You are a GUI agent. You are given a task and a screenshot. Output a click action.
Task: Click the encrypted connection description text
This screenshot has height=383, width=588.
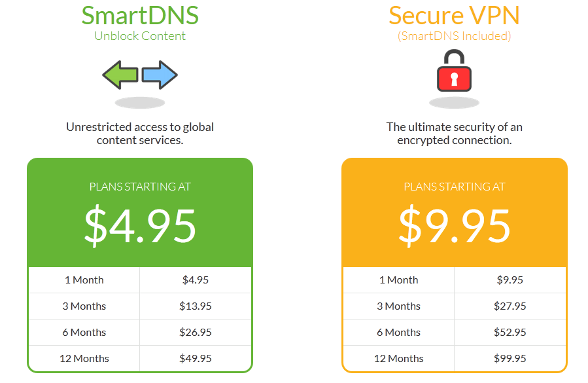click(454, 134)
